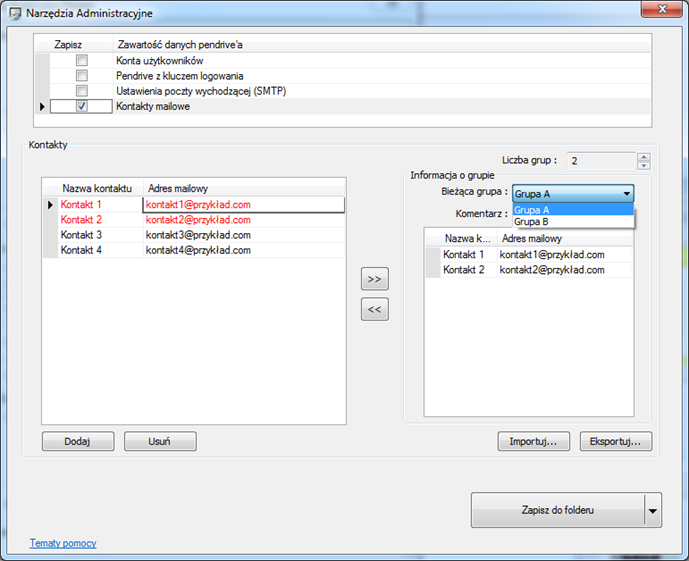Select Kontakt 1 in the group list
The height and width of the screenshot is (561, 689).
pyautogui.click(x=464, y=255)
